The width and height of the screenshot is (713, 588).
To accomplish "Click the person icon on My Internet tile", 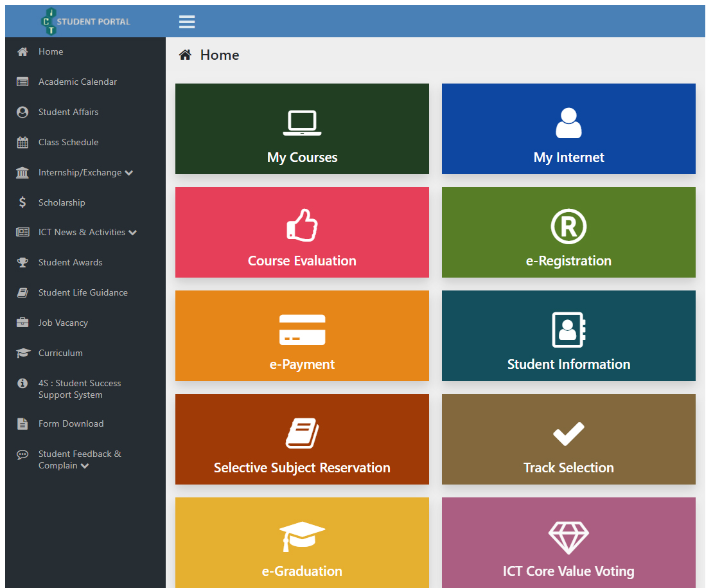I will coord(568,123).
